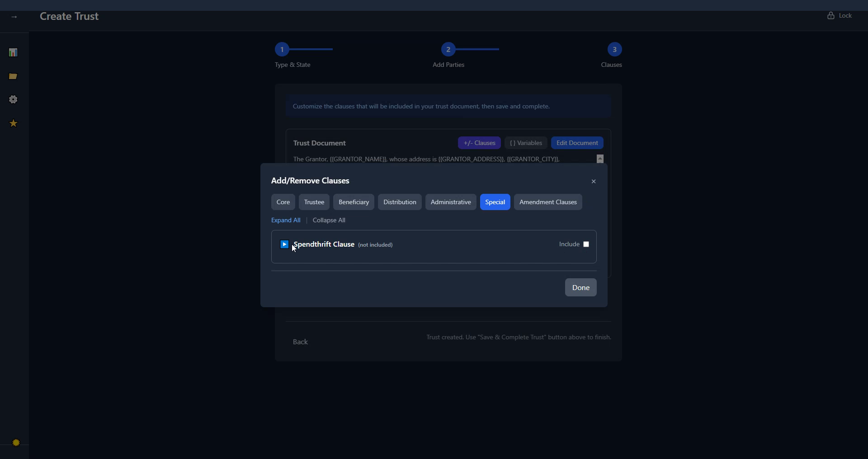Open the settings gear icon in sidebar
The height and width of the screenshot is (459, 868).
(x=13, y=99)
